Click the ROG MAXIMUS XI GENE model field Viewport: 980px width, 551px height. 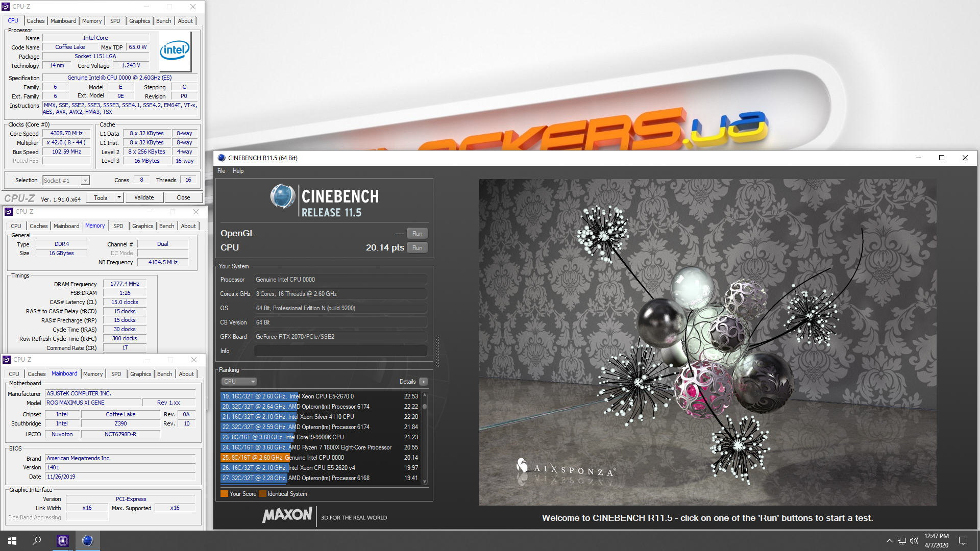pos(93,403)
